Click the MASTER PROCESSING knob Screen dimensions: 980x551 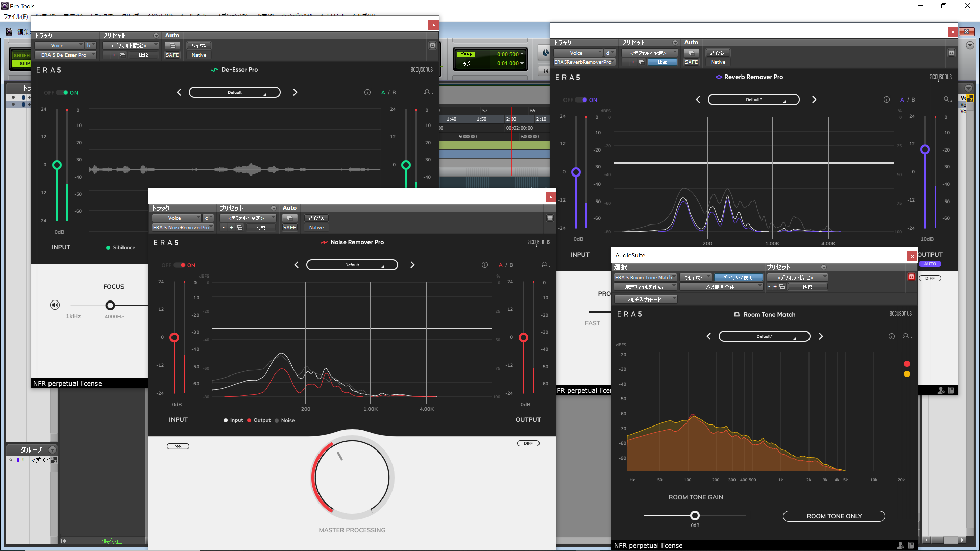coord(352,477)
